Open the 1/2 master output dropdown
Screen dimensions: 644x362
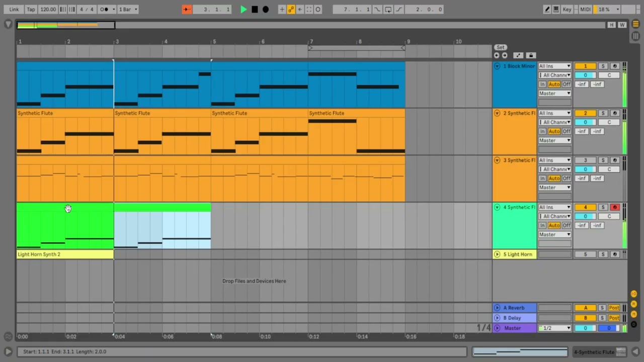point(554,328)
